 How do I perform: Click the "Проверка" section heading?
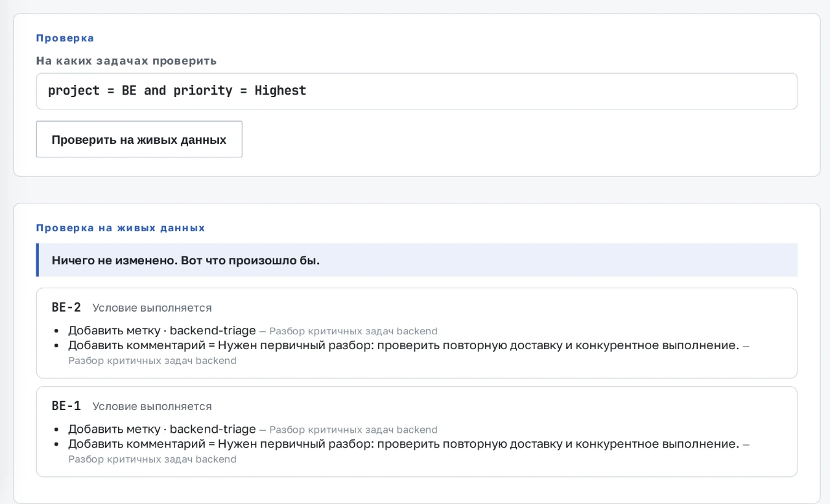[65, 38]
